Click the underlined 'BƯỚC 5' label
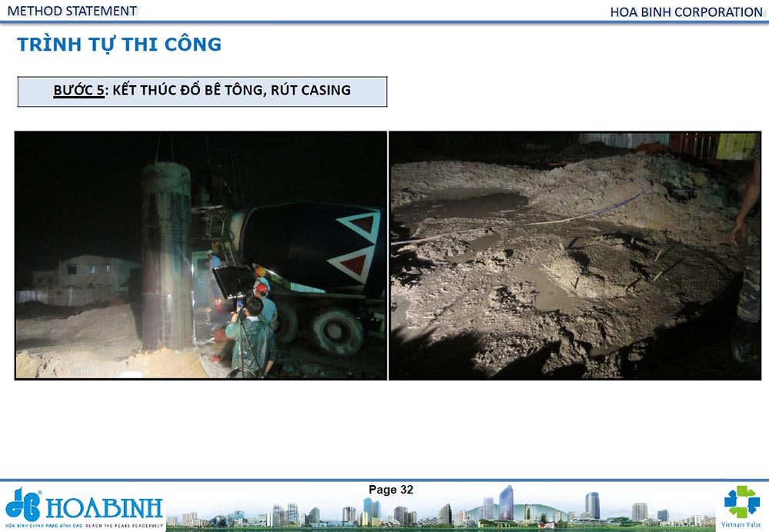769x532 pixels. click(78, 91)
